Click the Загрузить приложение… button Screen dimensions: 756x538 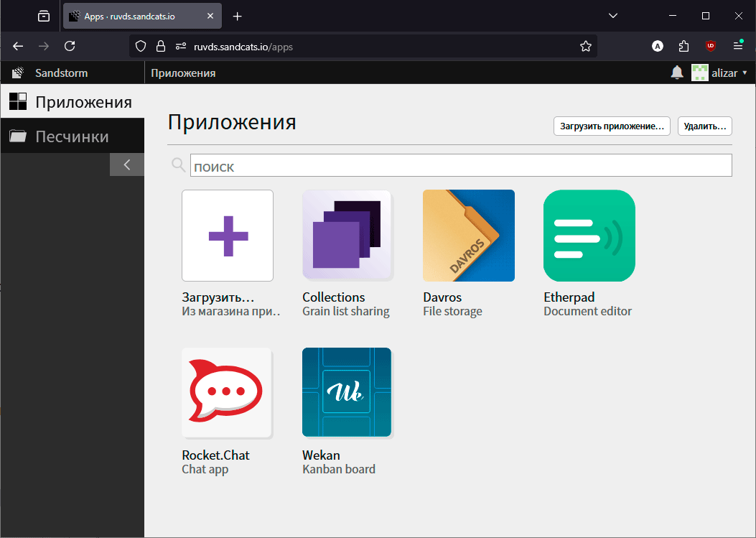(612, 126)
